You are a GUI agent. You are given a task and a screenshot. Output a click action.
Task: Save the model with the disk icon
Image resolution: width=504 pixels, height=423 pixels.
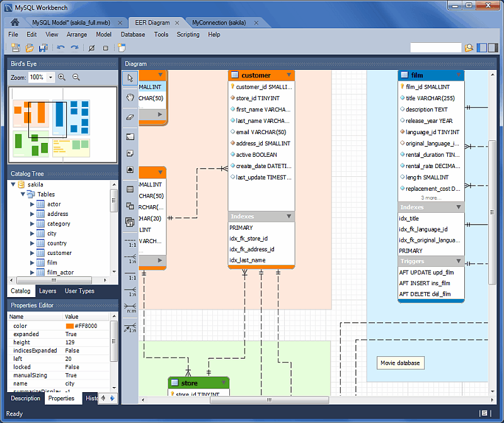43,48
